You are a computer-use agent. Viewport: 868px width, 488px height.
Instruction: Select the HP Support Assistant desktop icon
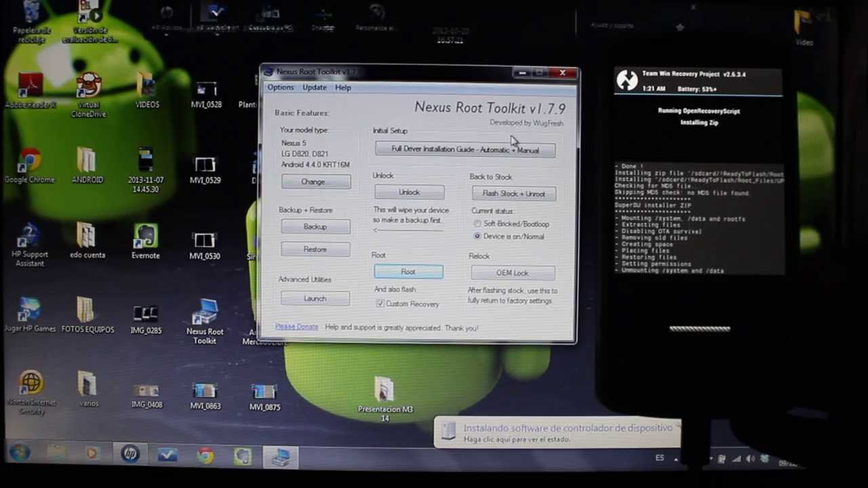pyautogui.click(x=30, y=245)
